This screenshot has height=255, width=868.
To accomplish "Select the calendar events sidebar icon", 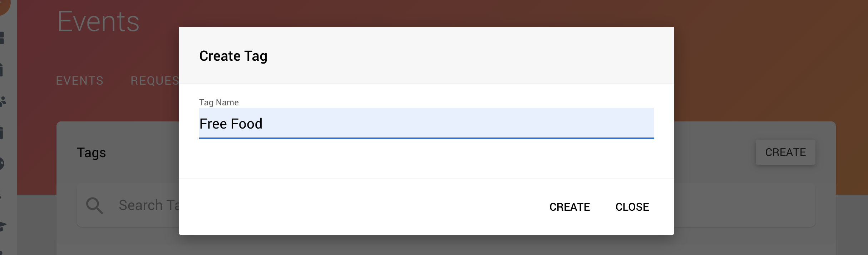I will tap(2, 132).
